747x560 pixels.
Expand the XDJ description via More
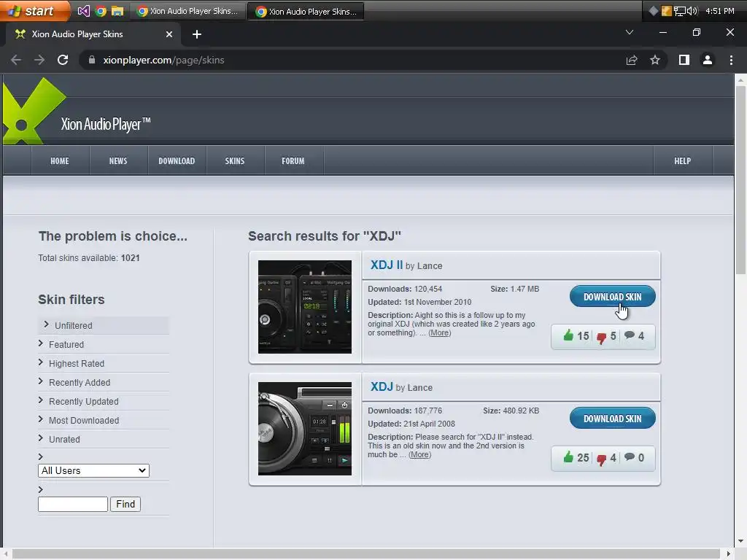(x=419, y=455)
